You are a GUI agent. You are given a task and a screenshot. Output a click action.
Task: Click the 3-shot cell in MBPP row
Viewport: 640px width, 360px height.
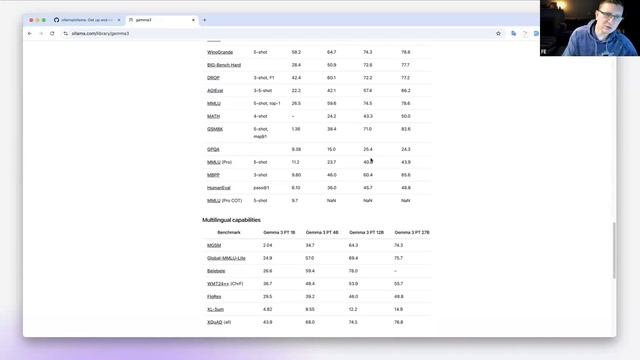click(260, 175)
